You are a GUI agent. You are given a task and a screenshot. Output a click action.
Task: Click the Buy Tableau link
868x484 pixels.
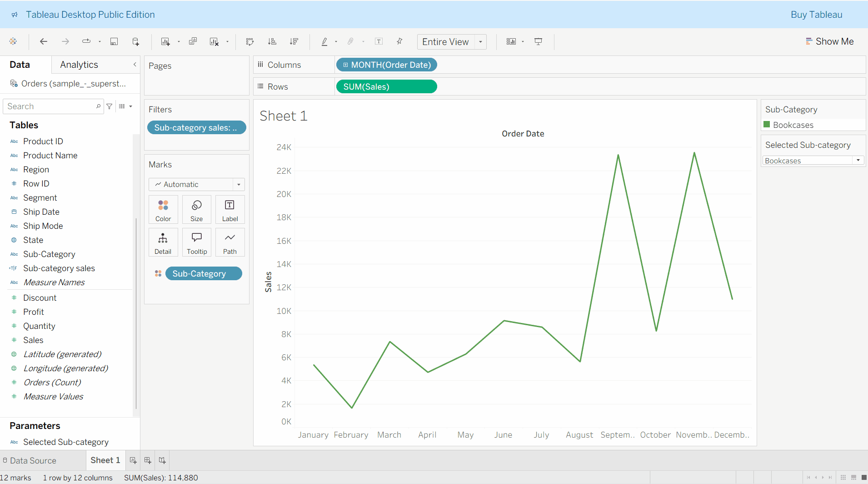[816, 14]
